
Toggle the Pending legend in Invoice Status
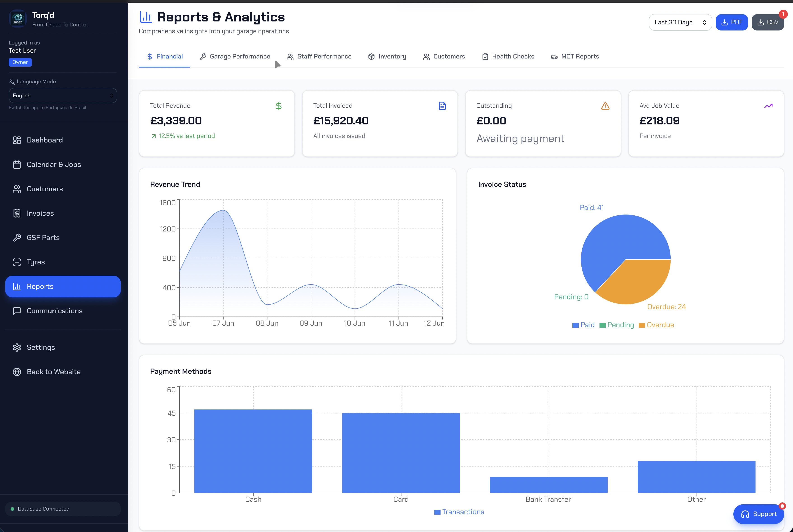617,325
